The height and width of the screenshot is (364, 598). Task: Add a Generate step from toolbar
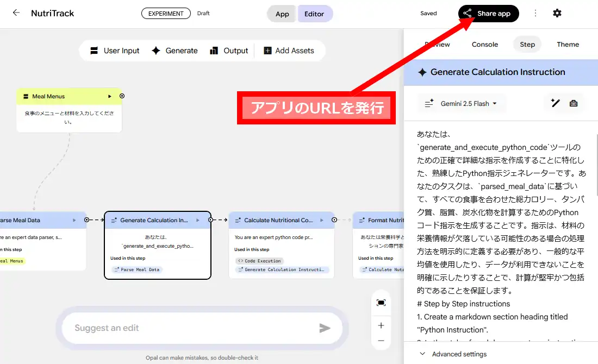[x=175, y=51]
